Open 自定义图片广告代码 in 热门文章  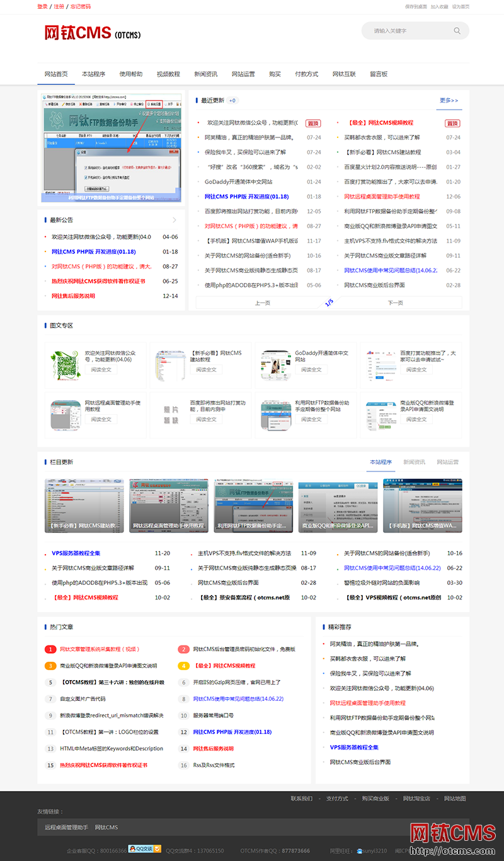[x=83, y=699]
